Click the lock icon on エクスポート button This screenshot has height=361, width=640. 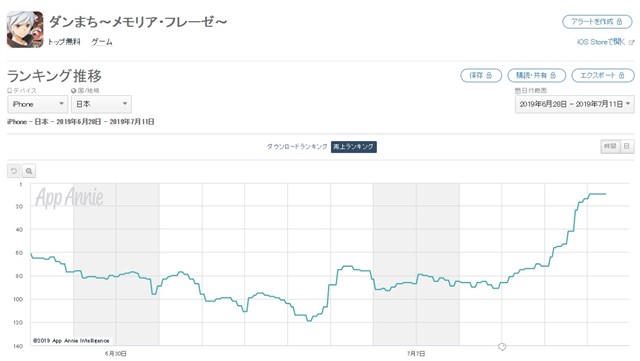[x=621, y=75]
